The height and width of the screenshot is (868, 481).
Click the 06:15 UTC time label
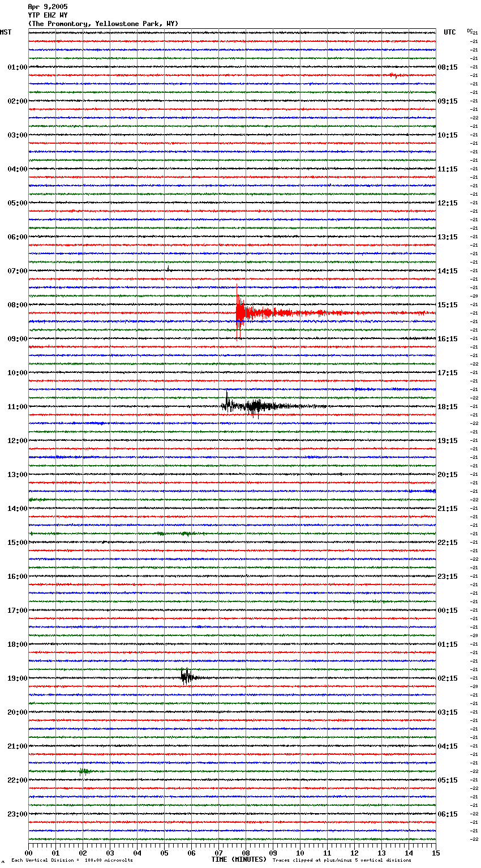448,814
